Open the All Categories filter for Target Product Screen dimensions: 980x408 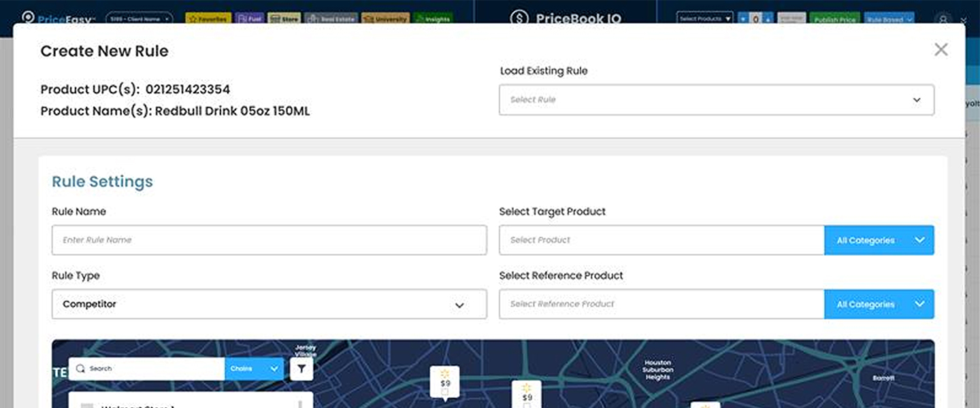[879, 239]
